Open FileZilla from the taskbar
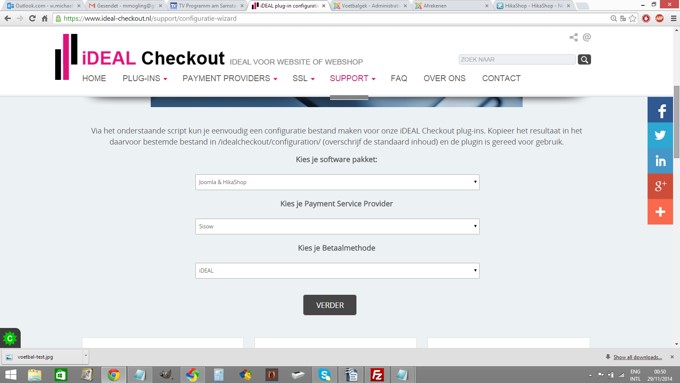The image size is (680, 383). tap(377, 375)
